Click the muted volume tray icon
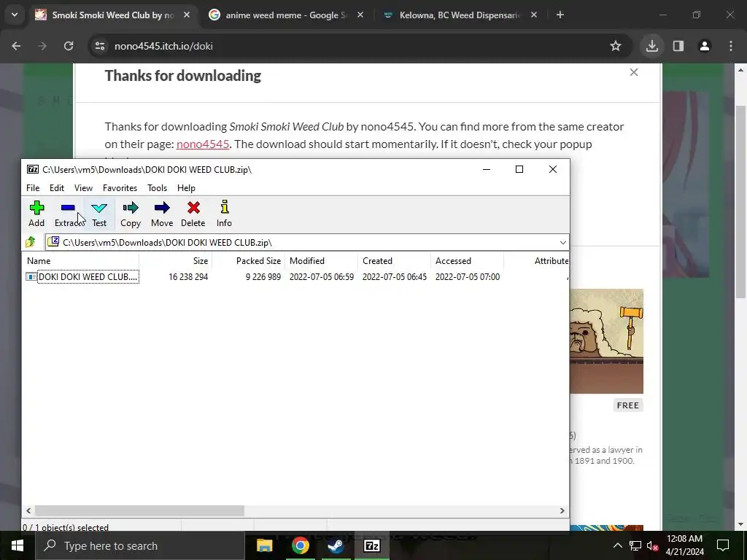The height and width of the screenshot is (560, 747). (x=653, y=545)
